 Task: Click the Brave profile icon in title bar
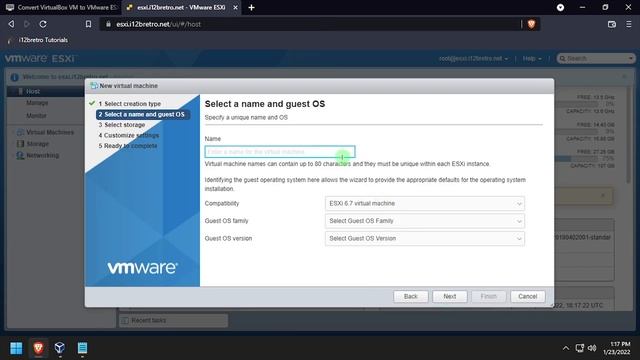[560, 7]
